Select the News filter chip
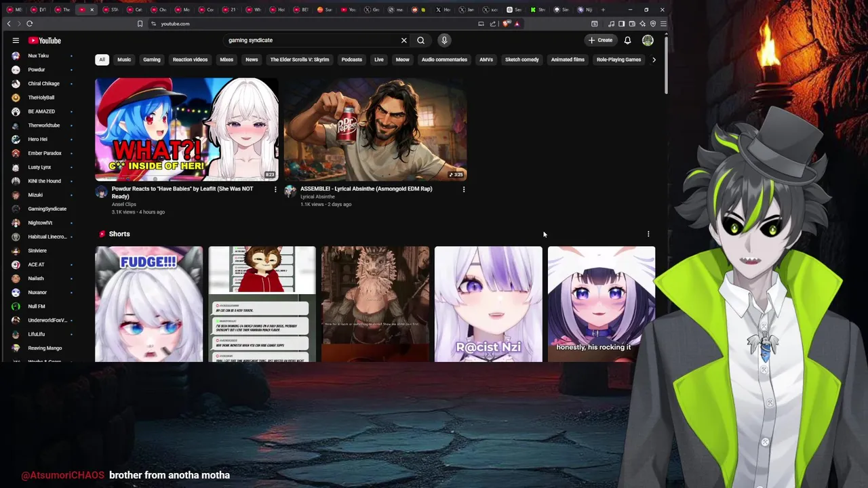The height and width of the screenshot is (488, 868). 252,60
